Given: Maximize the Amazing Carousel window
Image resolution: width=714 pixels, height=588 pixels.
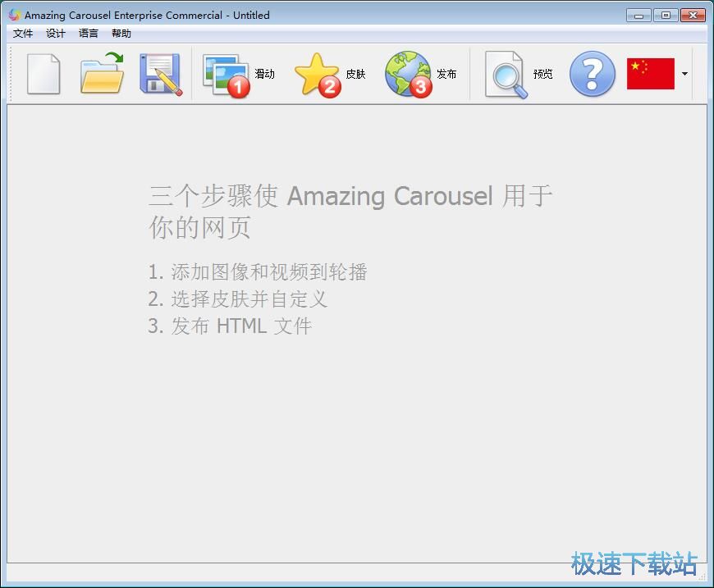Looking at the screenshot, I should tap(666, 16).
